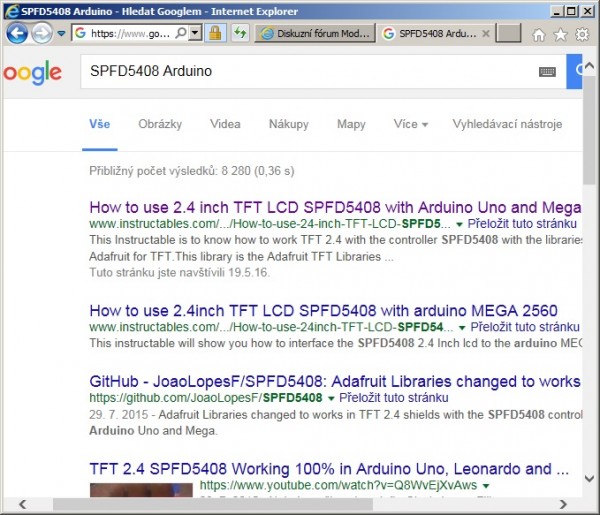This screenshot has width=600, height=515.
Task: Expand arrow next to second instructables URL
Action: (462, 328)
